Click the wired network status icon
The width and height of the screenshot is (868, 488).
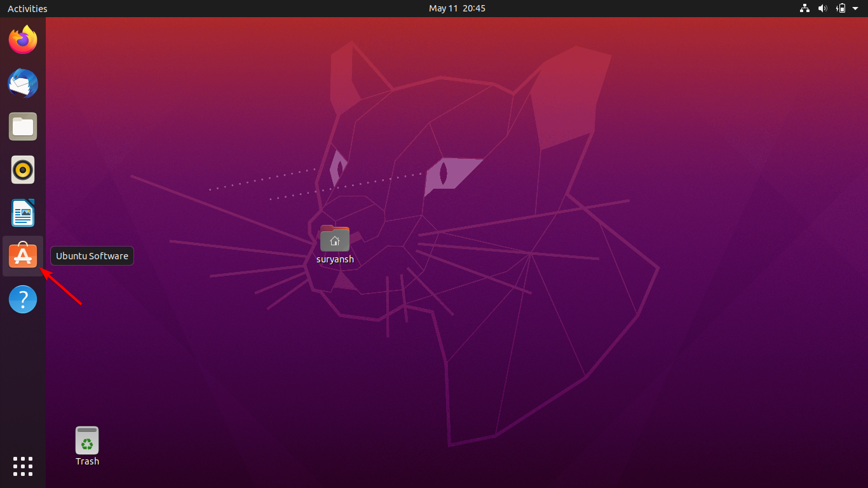coord(805,8)
